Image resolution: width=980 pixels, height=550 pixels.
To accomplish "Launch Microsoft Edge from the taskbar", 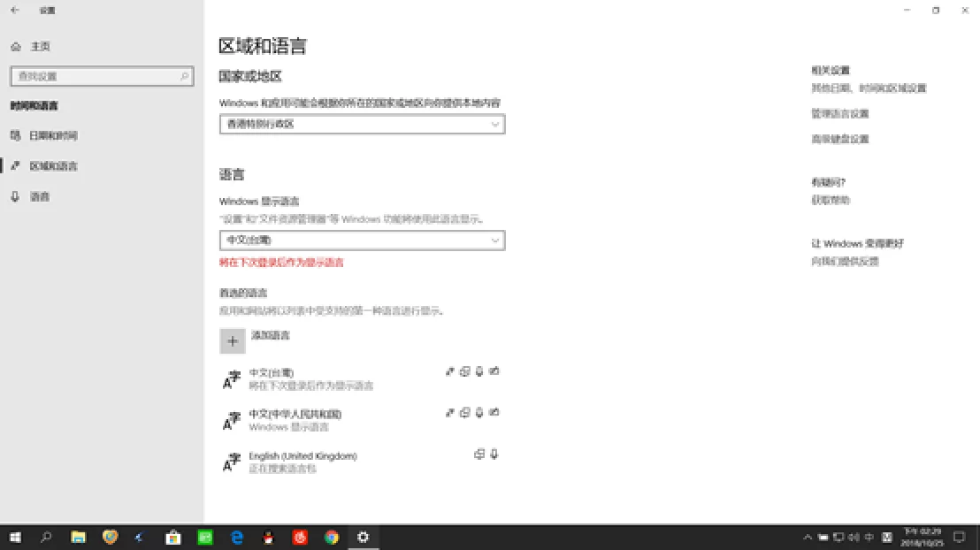I will pyautogui.click(x=237, y=537).
